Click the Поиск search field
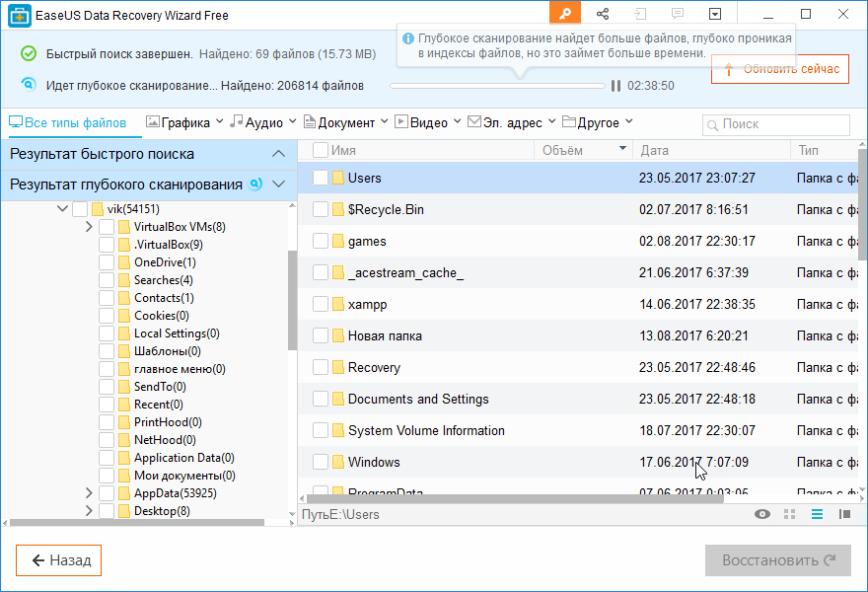The image size is (868, 592). click(x=776, y=125)
